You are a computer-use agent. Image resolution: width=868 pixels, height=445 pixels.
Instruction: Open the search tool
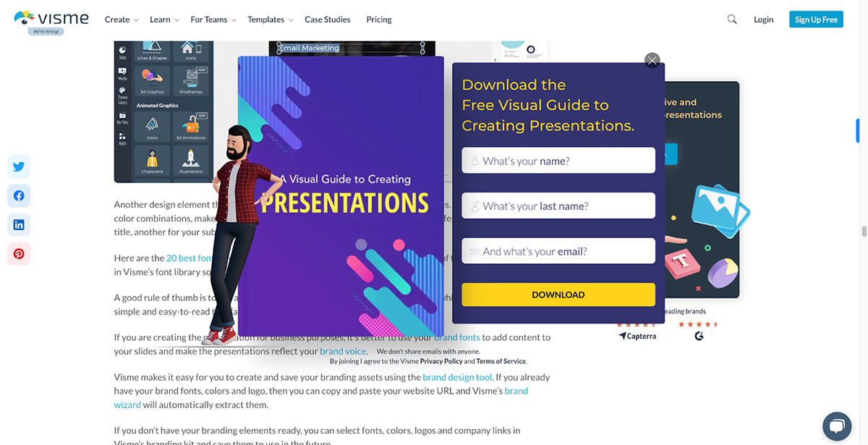pos(731,19)
